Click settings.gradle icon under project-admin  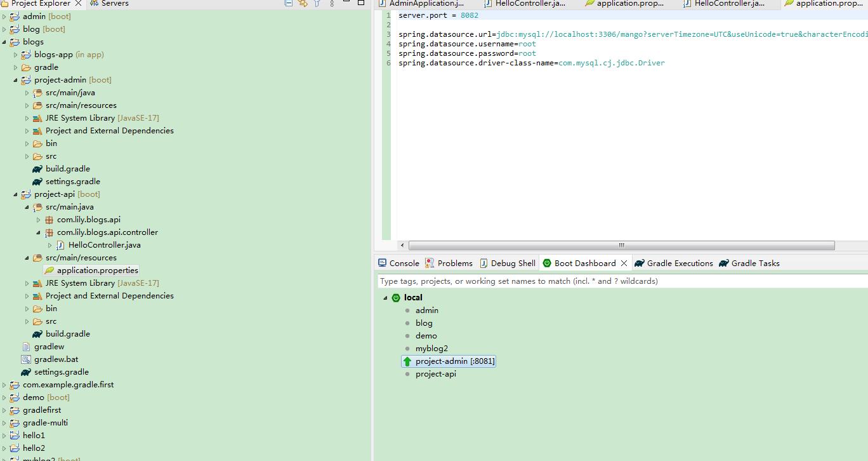pyautogui.click(x=37, y=182)
